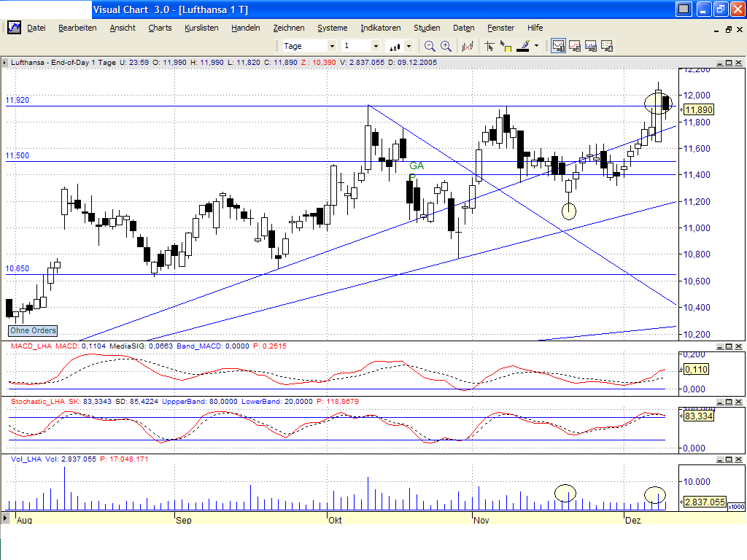Open chart window layout 4
747x560 pixels.
(x=606, y=45)
